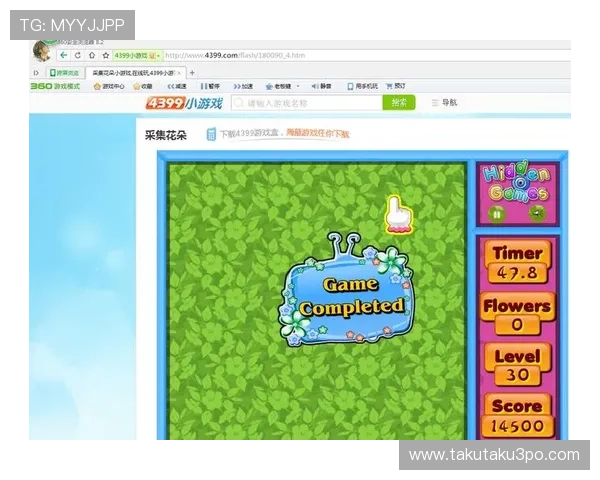Open the 导航 navigation menu

pos(444,103)
